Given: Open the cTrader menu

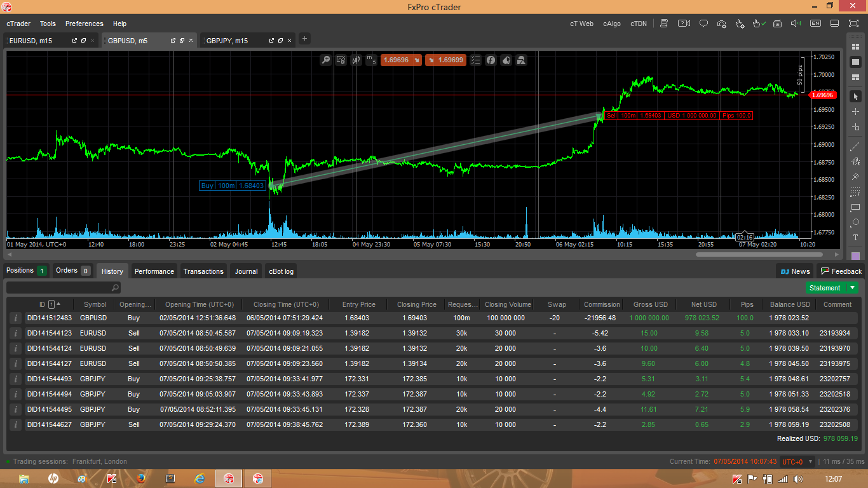Looking at the screenshot, I should point(18,24).
